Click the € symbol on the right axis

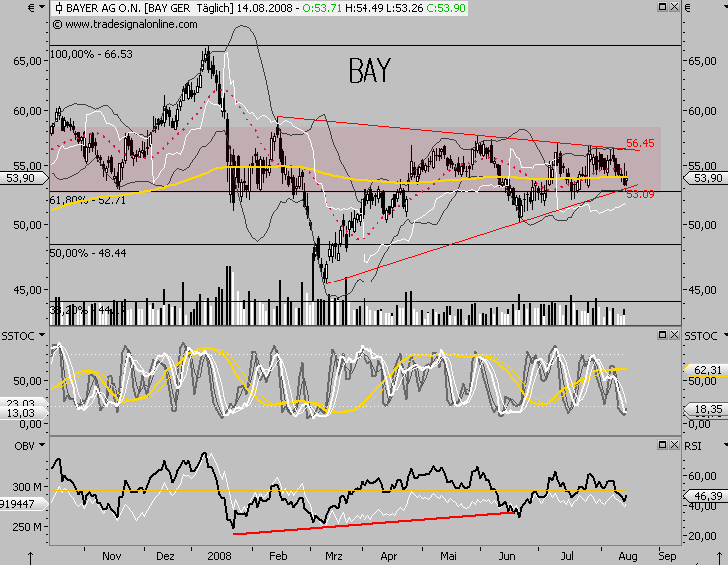tap(688, 8)
